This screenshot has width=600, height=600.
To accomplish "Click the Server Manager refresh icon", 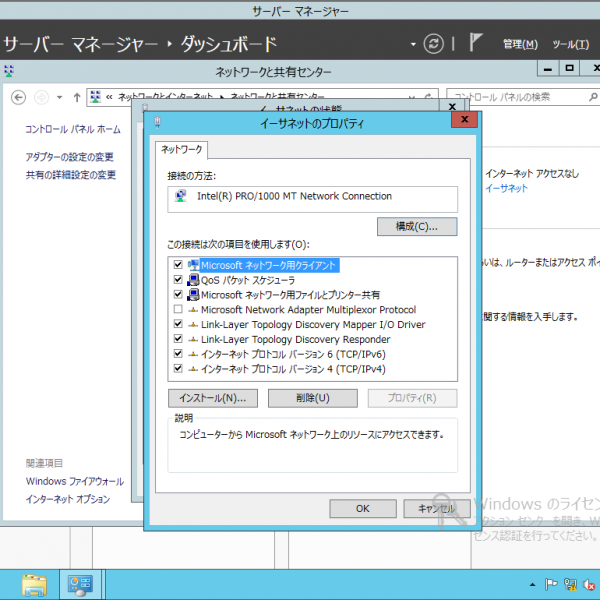I will [x=433, y=44].
